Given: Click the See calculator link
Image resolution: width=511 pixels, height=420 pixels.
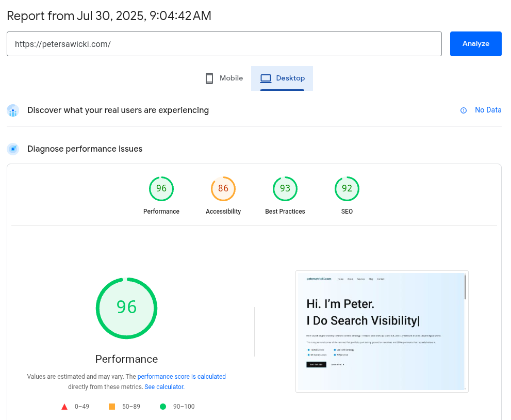Looking at the screenshot, I should click(x=164, y=386).
